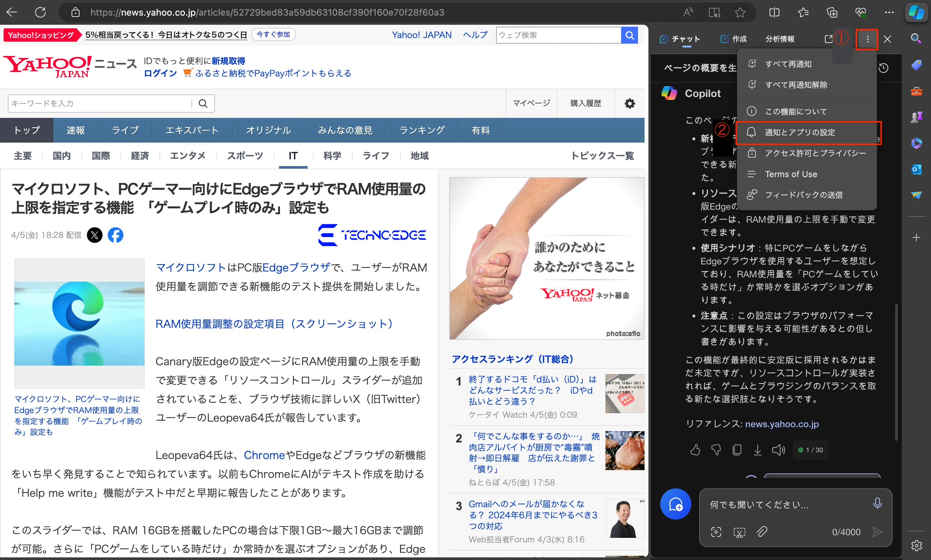The width and height of the screenshot is (931, 560).
Task: Share article on Facebook icon
Action: pyautogui.click(x=116, y=235)
